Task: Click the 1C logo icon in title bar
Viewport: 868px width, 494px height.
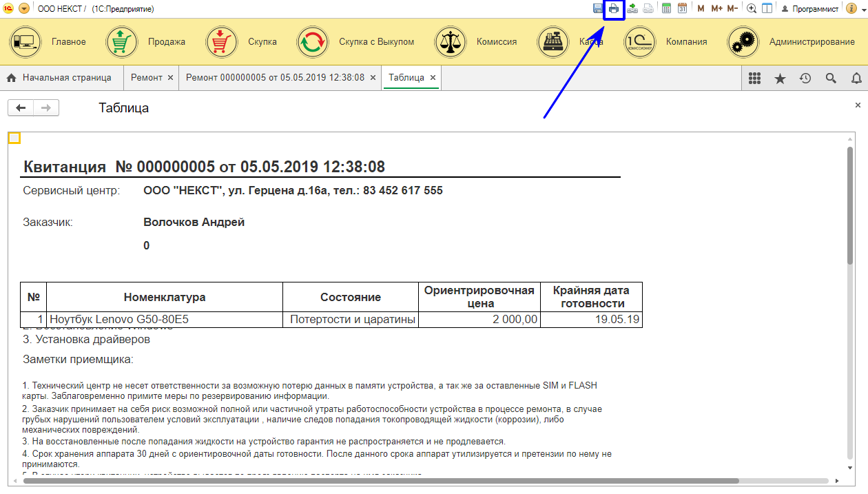Action: click(x=8, y=9)
